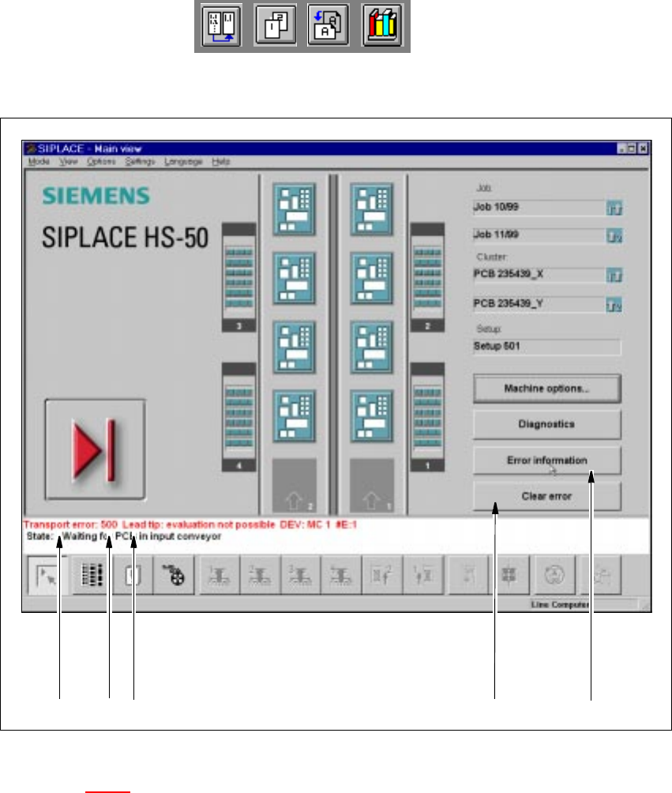Click the greyed circular A toolbar icon
Screen dimensions: 672x793
coord(554,575)
